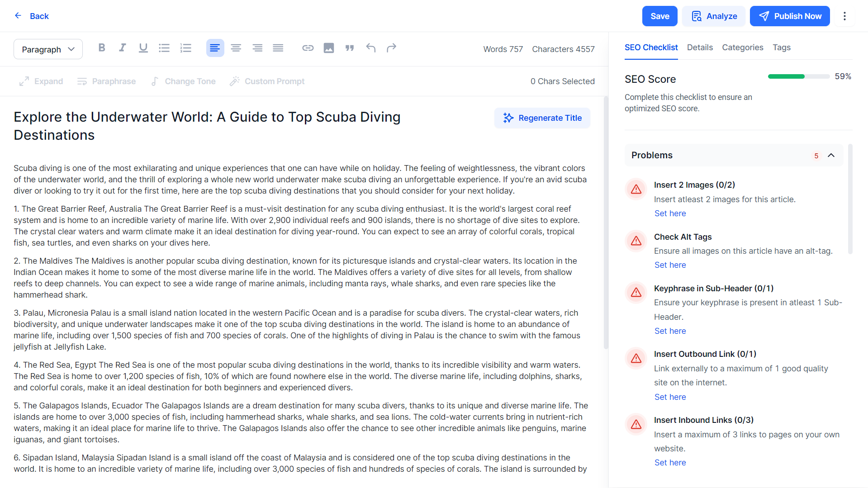Collapse the Problems section

point(831,156)
